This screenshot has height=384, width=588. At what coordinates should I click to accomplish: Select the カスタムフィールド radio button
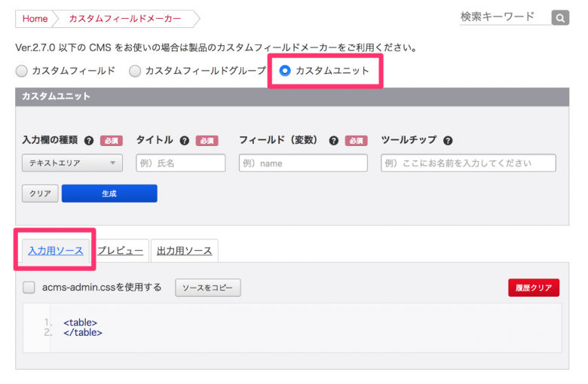click(22, 71)
